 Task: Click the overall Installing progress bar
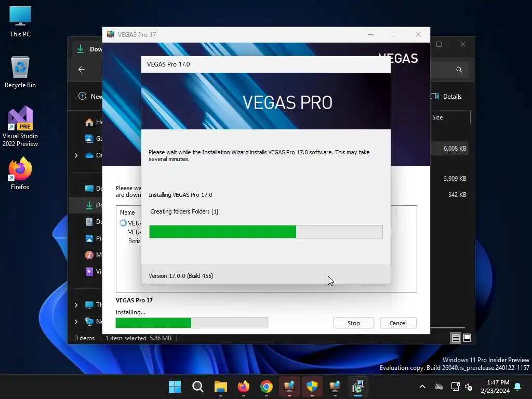(192, 323)
